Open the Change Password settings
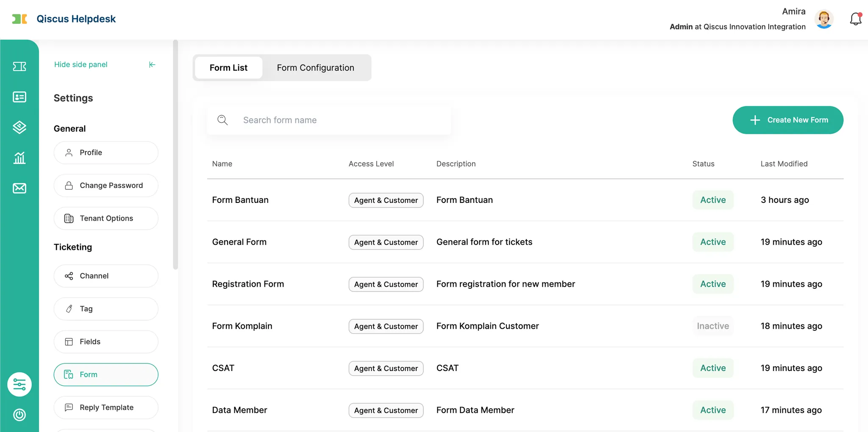The width and height of the screenshot is (868, 432). 106,186
